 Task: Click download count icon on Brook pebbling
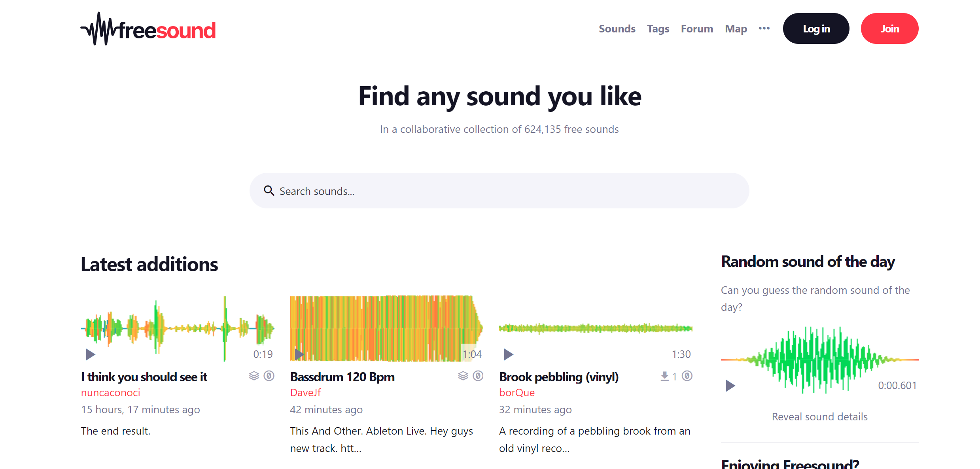[x=665, y=376]
